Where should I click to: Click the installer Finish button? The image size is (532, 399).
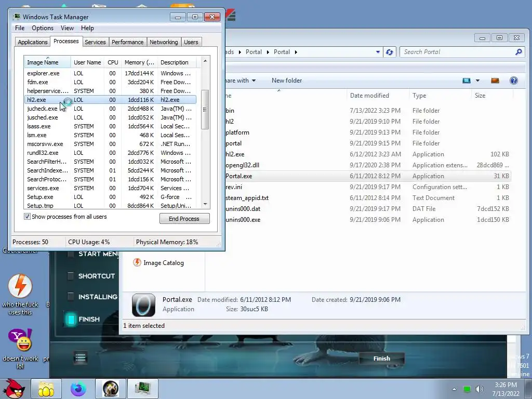click(382, 358)
